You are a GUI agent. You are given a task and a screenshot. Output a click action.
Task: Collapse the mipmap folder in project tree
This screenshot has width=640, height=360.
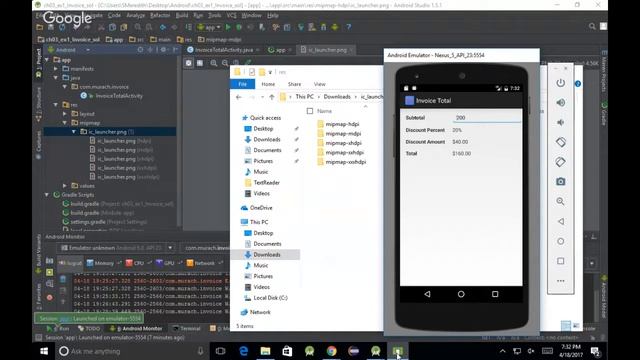tap(65, 123)
